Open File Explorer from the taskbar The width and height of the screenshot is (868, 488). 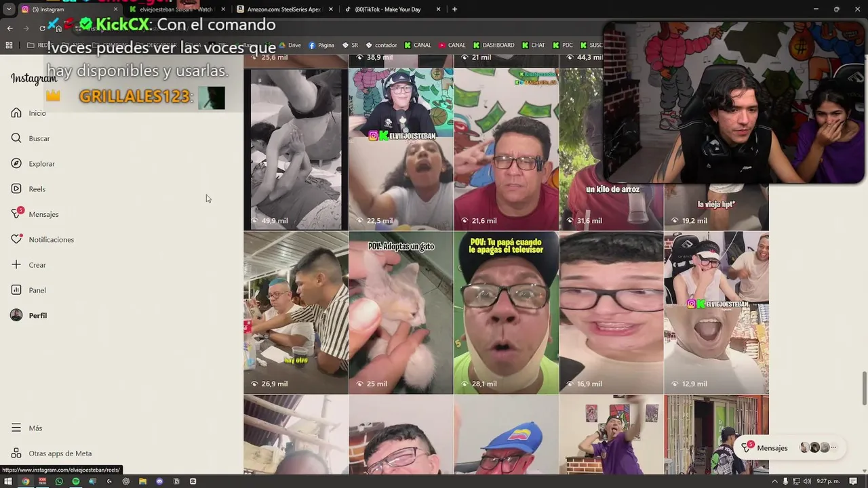(142, 481)
